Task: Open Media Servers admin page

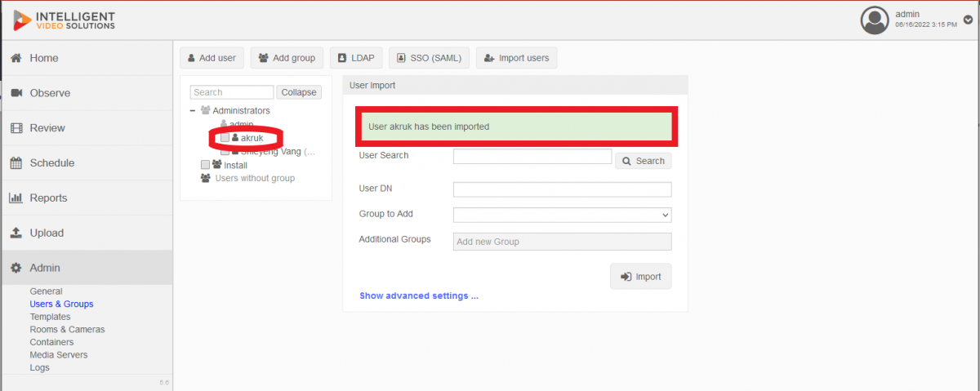Action: pyautogui.click(x=59, y=355)
